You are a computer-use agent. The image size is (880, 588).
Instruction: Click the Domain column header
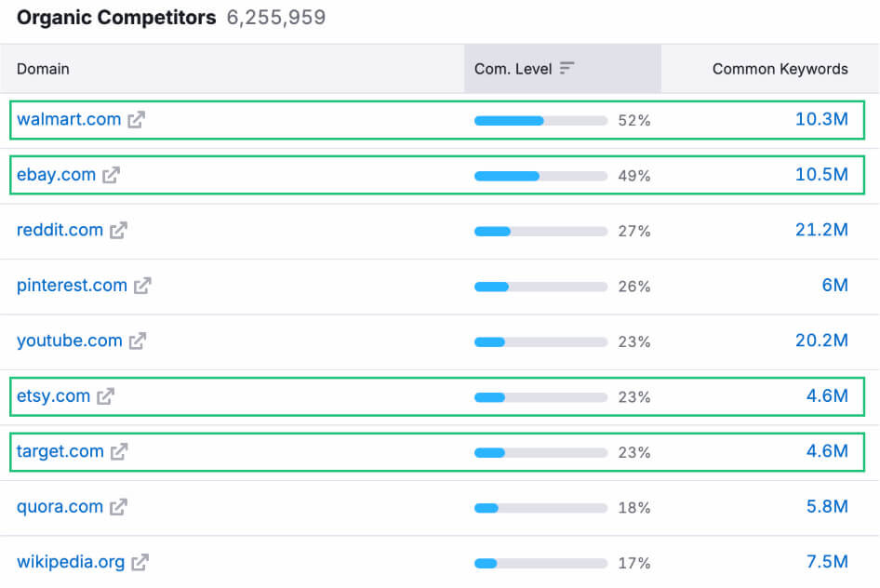pyautogui.click(x=43, y=69)
